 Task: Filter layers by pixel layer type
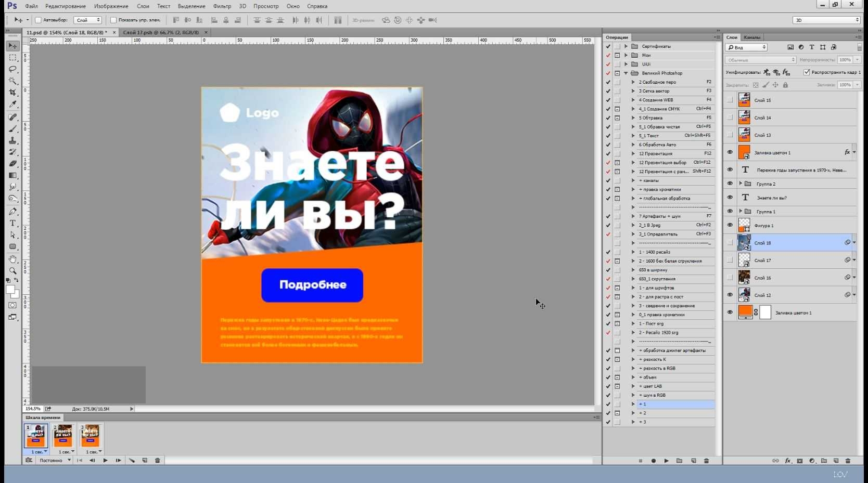point(790,47)
